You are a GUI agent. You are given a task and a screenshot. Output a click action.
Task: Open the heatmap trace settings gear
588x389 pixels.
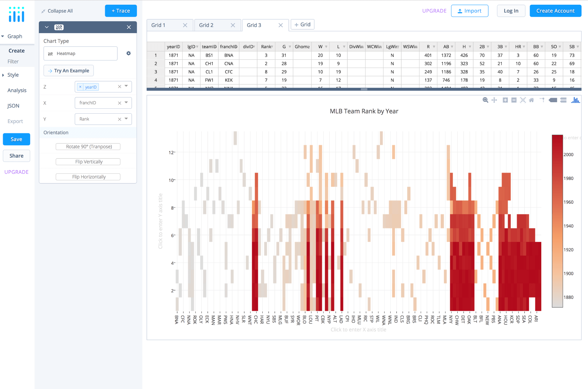[129, 53]
